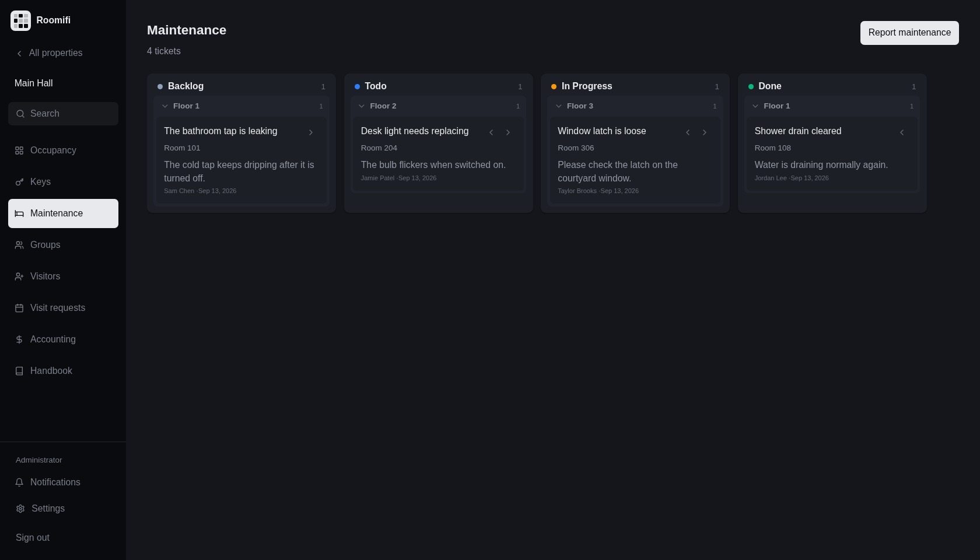The width and height of the screenshot is (980, 560).
Task: Click the Backlog column header
Action: (242, 86)
